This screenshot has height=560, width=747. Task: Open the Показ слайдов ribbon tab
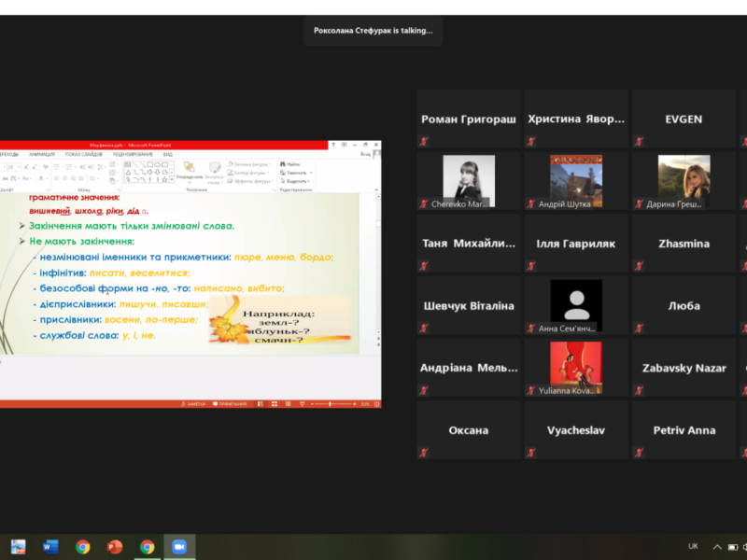click(85, 154)
